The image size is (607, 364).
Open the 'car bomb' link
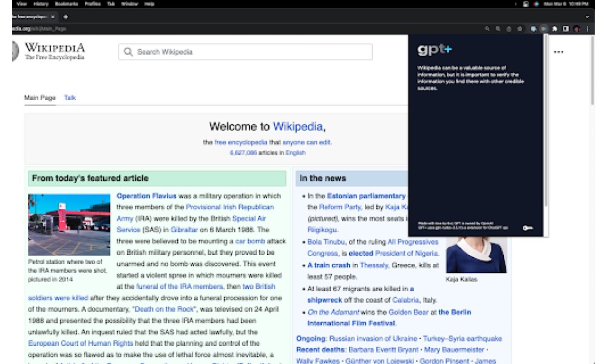[x=250, y=241]
